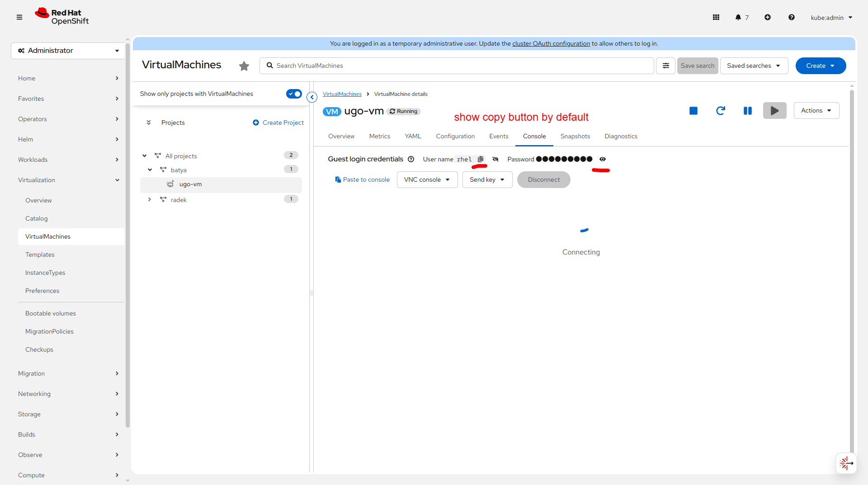The height and width of the screenshot is (485, 868).
Task: Toggle the hamburger navigation menu
Action: 19,17
